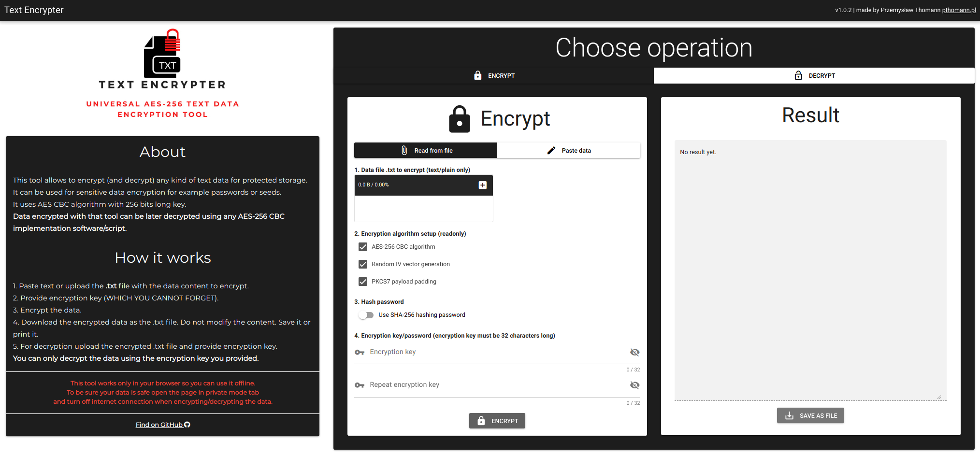Click the 0 / 32 counter under Repeat encryption key
The width and height of the screenshot is (980, 469).
[x=633, y=403]
